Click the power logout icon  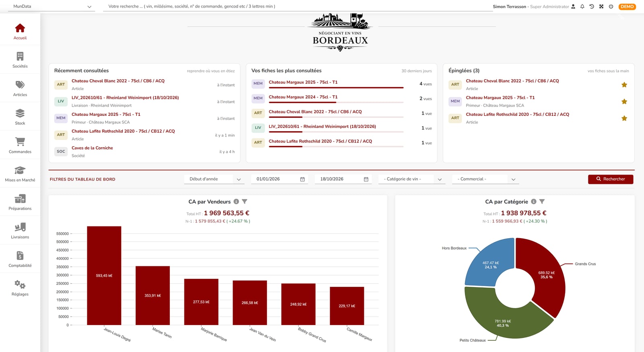[611, 6]
